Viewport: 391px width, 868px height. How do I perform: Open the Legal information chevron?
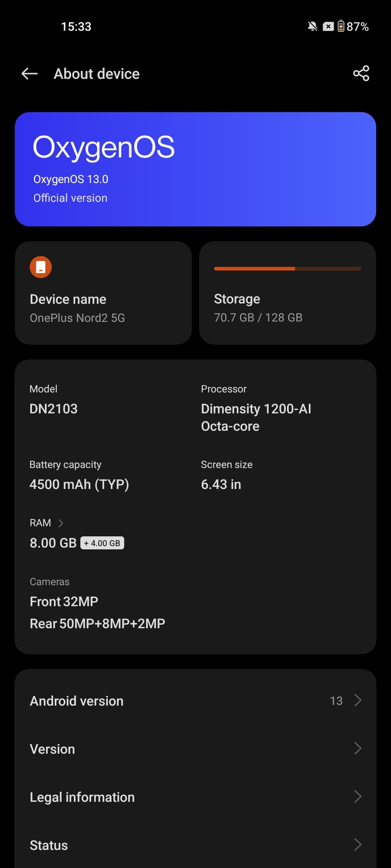tap(358, 797)
